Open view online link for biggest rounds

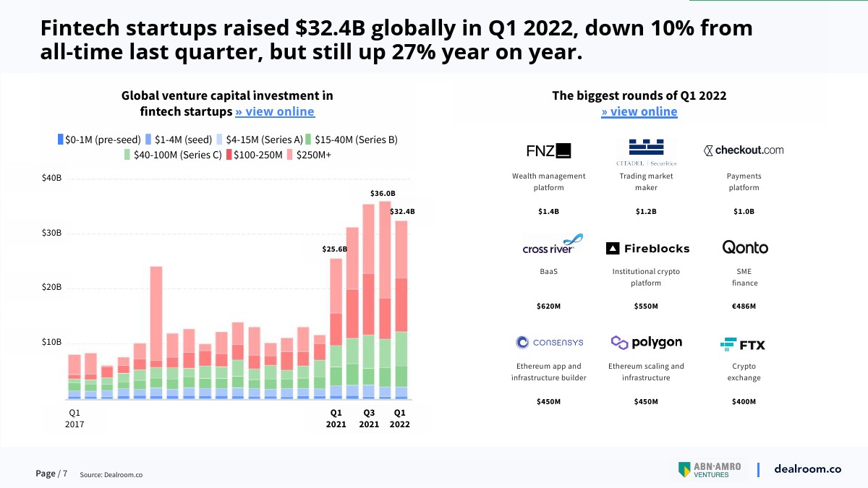point(639,111)
